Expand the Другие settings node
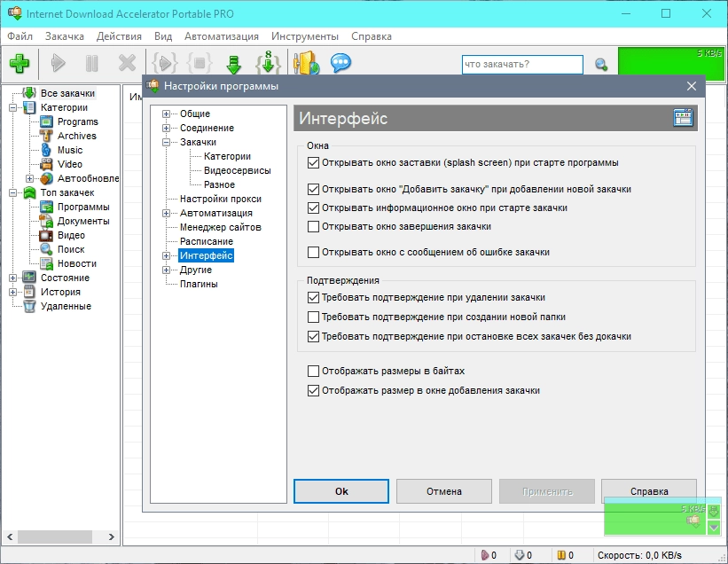728x564 pixels. click(166, 270)
